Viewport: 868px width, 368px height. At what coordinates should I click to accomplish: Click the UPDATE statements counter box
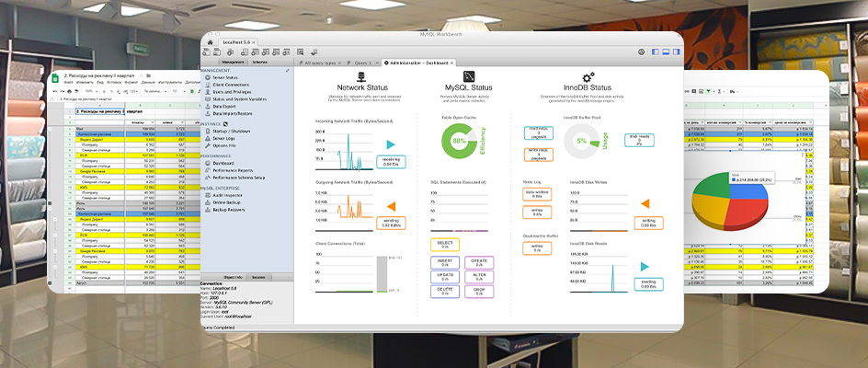click(444, 277)
